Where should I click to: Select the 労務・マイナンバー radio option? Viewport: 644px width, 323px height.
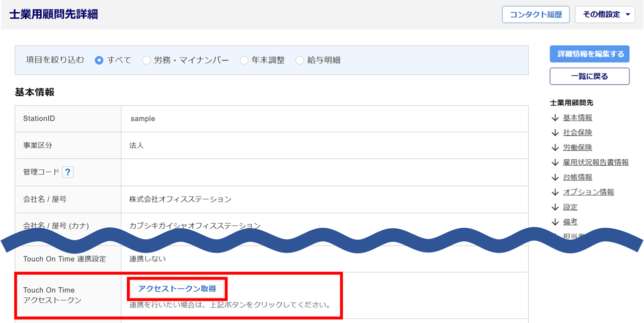click(146, 60)
